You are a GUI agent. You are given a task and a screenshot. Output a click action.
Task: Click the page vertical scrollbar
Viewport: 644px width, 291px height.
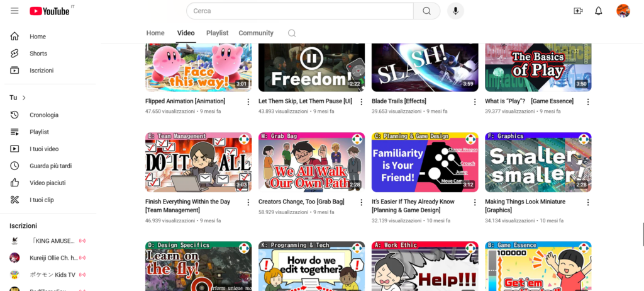643,234
